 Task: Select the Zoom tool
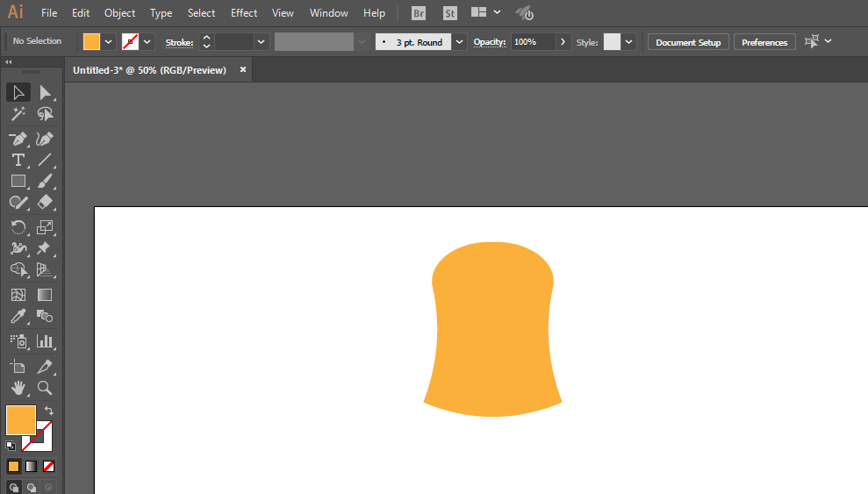pyautogui.click(x=45, y=388)
